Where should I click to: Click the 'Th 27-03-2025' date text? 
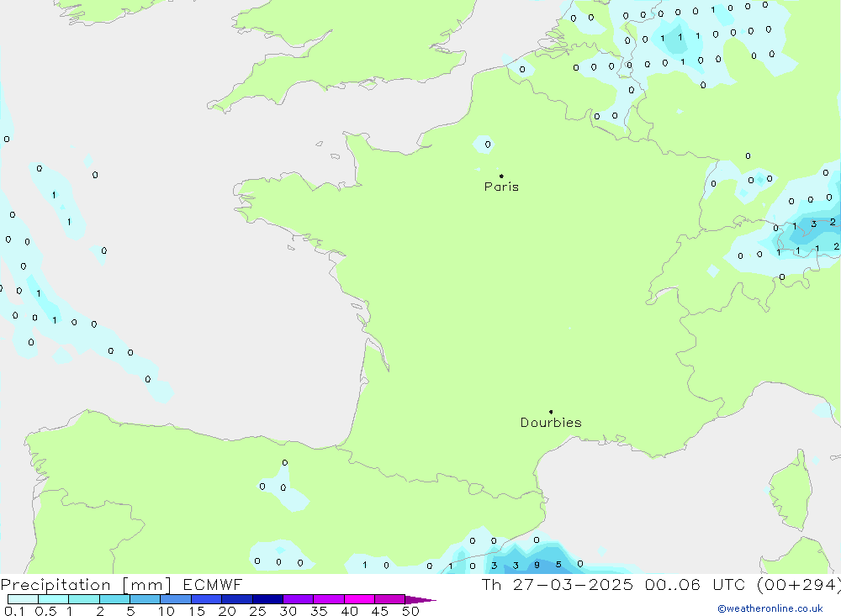click(x=557, y=584)
